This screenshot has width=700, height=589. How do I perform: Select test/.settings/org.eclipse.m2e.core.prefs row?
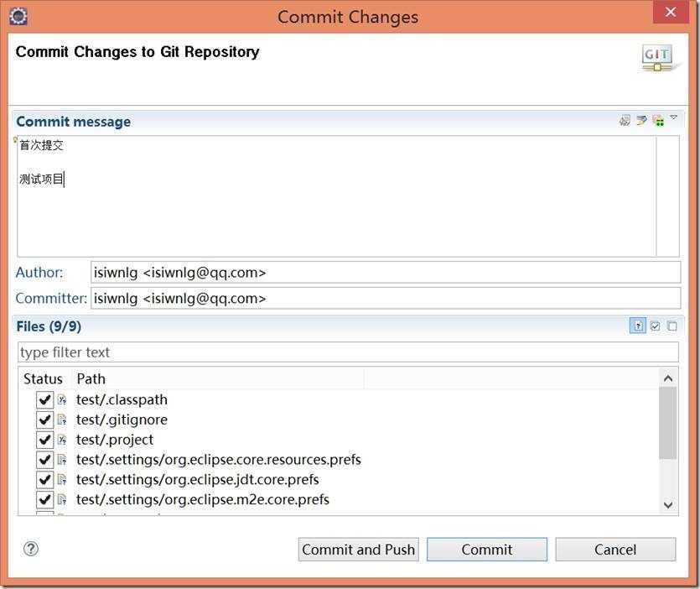coord(339,499)
